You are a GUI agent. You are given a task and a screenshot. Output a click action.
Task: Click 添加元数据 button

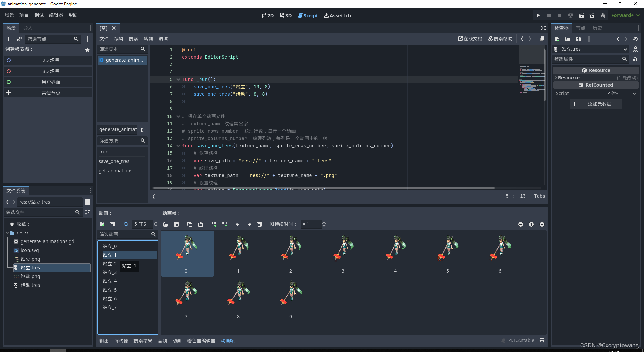pyautogui.click(x=596, y=104)
